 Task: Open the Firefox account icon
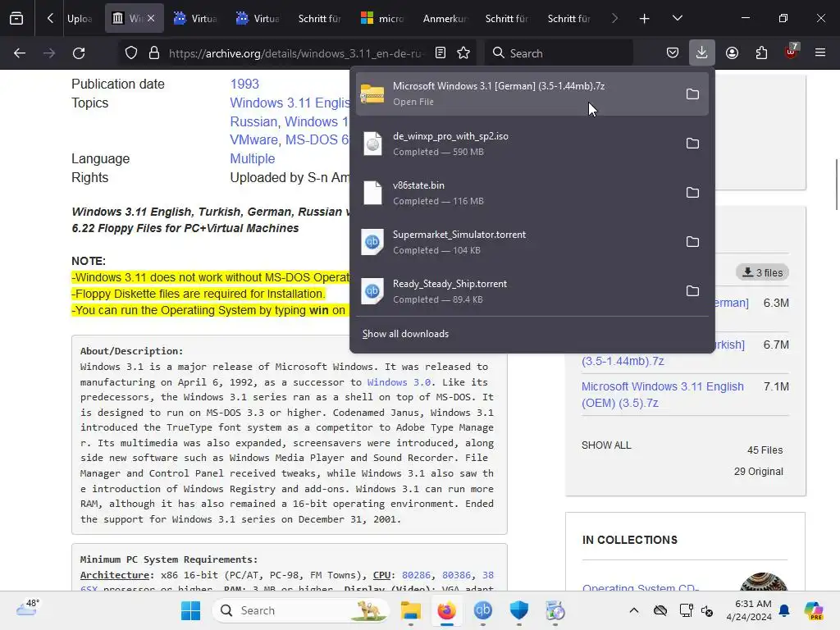732,53
